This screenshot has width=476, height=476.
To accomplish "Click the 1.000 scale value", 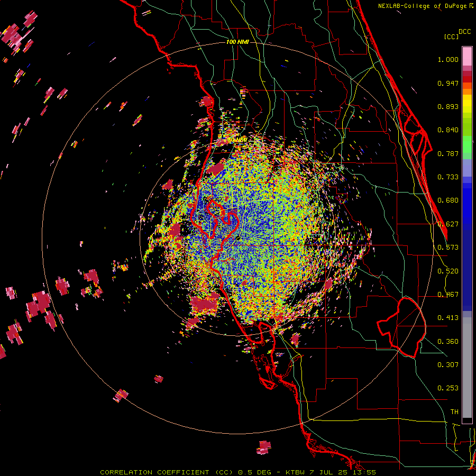I will pos(448,59).
